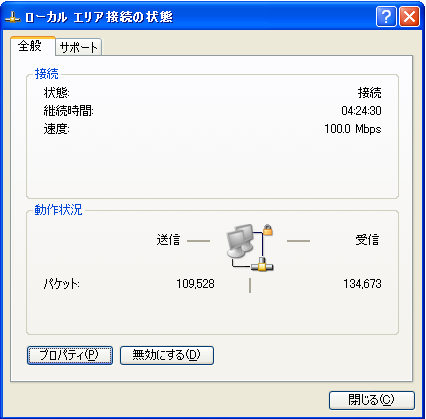
Task: Close the dialog with the red X
Action: [x=409, y=16]
